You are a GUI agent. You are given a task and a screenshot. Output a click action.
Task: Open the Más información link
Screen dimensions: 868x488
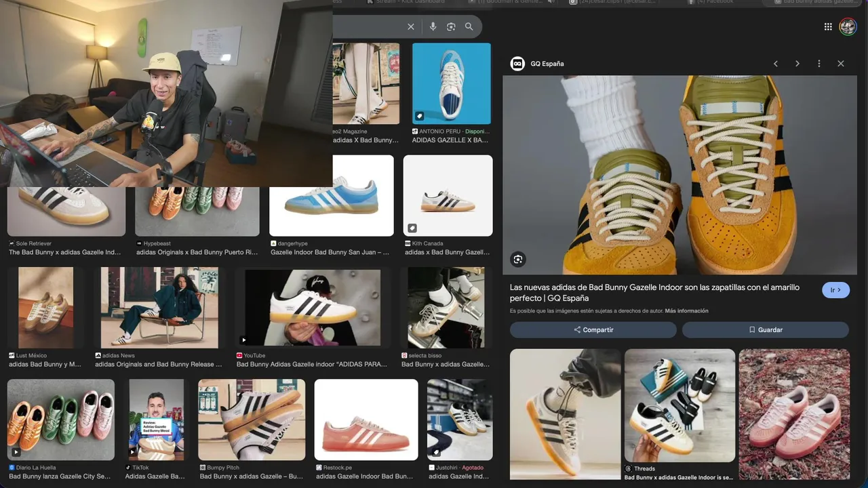pos(686,311)
